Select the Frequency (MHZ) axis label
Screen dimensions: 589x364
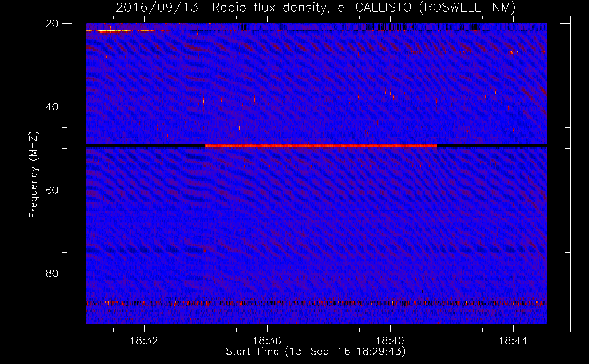click(33, 175)
